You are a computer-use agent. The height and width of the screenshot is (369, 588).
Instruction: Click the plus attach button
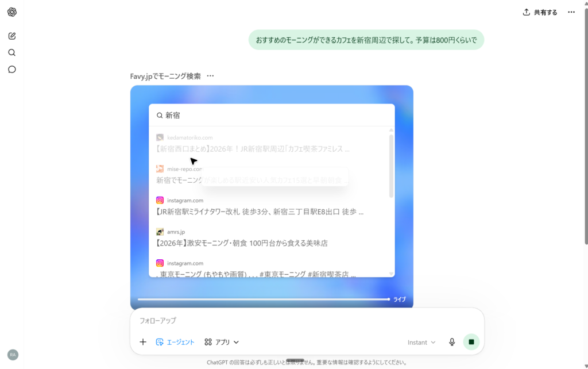click(143, 342)
